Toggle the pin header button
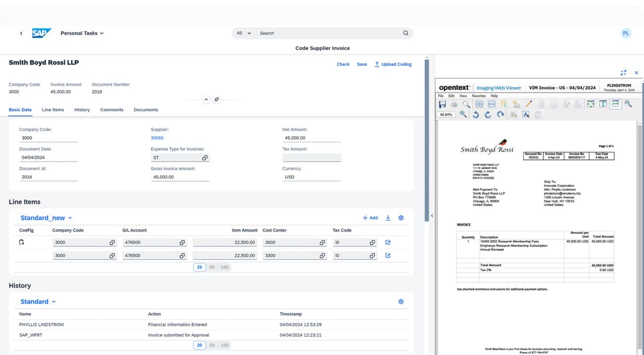644x355 pixels. 217,100
